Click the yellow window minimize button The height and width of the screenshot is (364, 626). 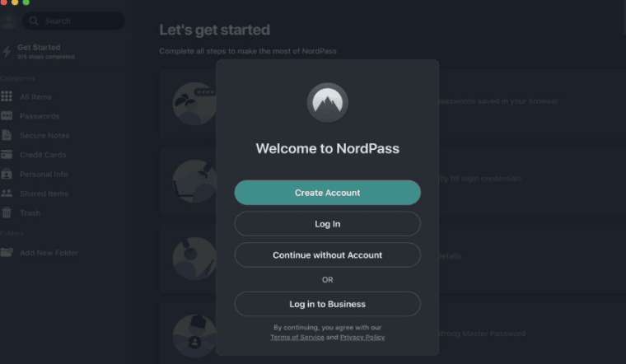(15, 2)
